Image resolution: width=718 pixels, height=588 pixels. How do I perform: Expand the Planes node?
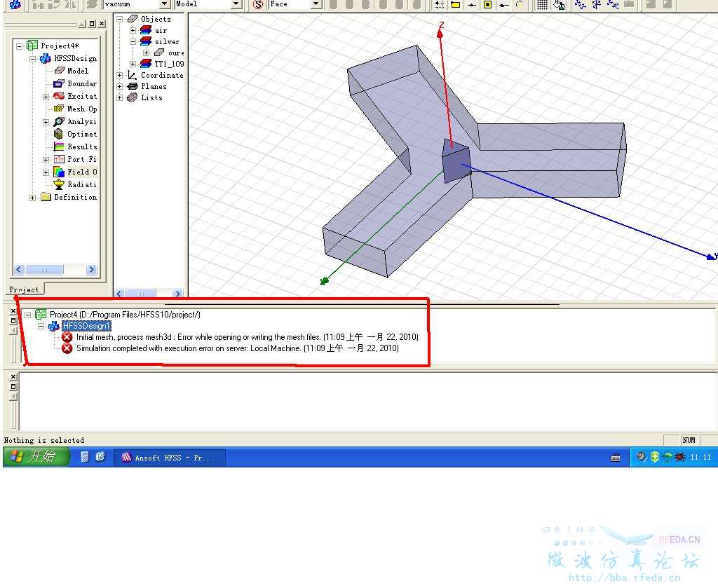119,86
